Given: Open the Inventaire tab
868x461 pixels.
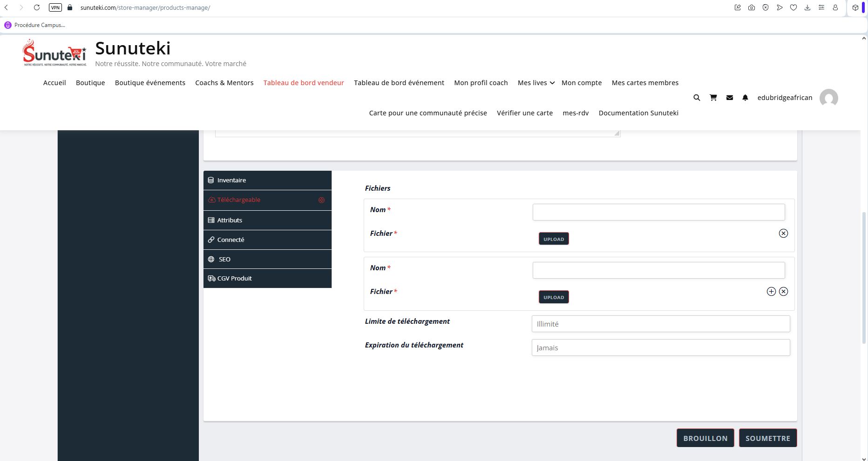Looking at the screenshot, I should (267, 180).
